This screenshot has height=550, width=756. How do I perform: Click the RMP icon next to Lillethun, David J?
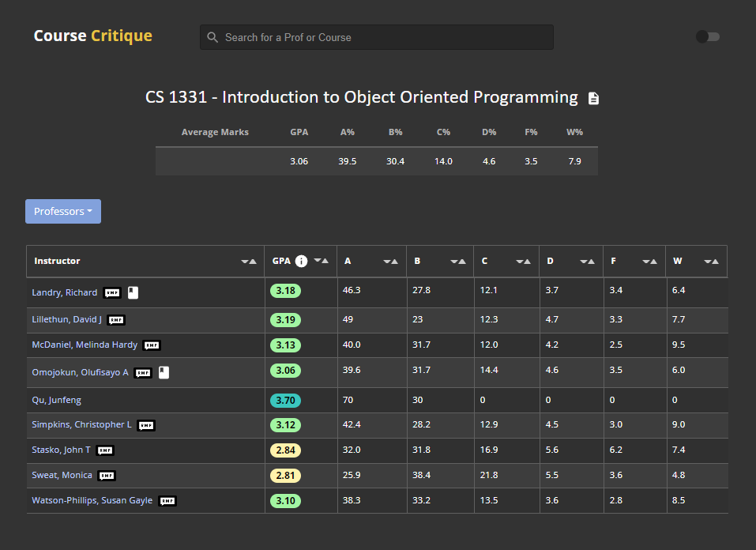(116, 320)
